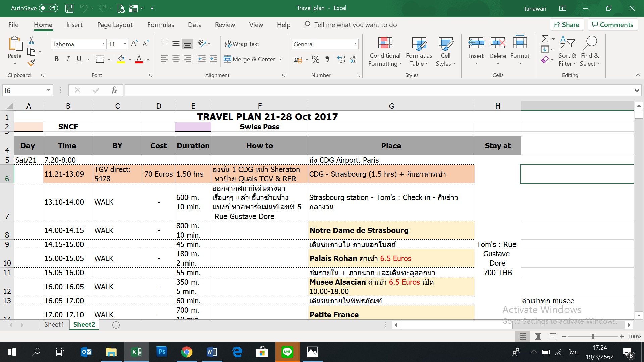Toggle Bottom Align vertical alignment
This screenshot has width=644, height=362.
coord(187,44)
